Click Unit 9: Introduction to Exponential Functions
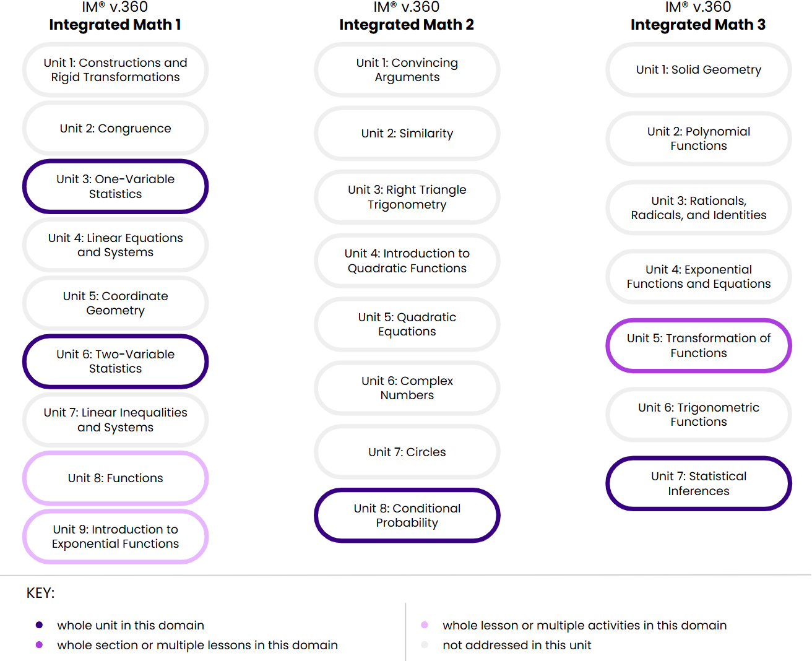This screenshot has height=661, width=812. 116,537
